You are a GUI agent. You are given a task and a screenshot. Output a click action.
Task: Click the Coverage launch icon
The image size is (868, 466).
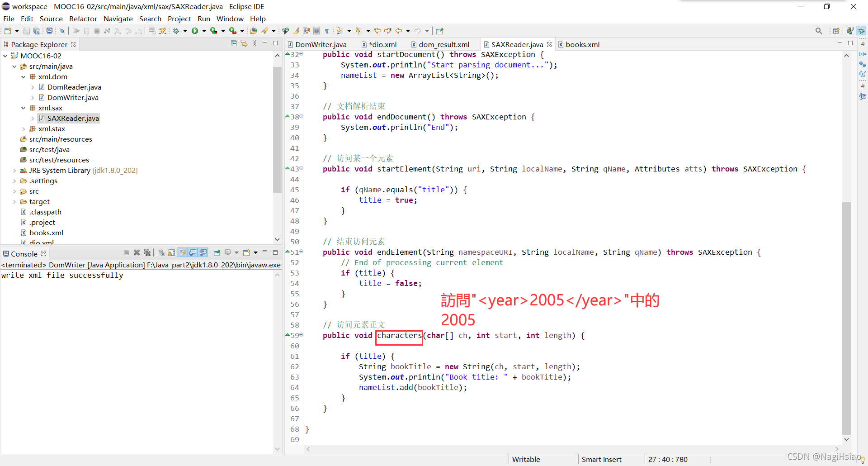click(x=213, y=31)
